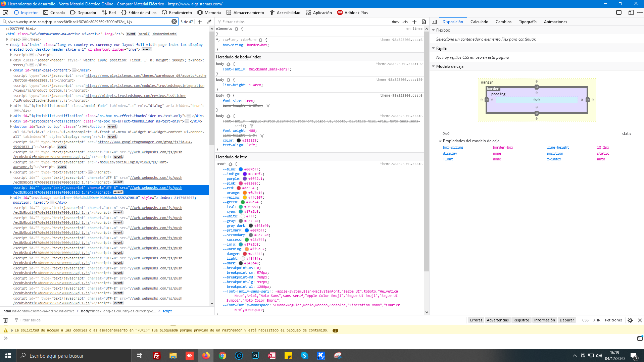Open Adblock Plus panel
The height and width of the screenshot is (362, 644).
pyautogui.click(x=352, y=12)
